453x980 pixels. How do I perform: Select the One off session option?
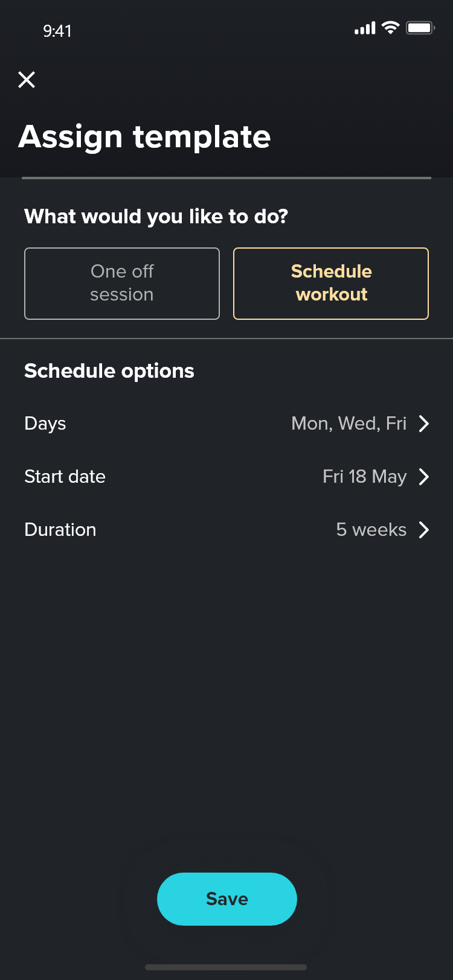(x=122, y=283)
